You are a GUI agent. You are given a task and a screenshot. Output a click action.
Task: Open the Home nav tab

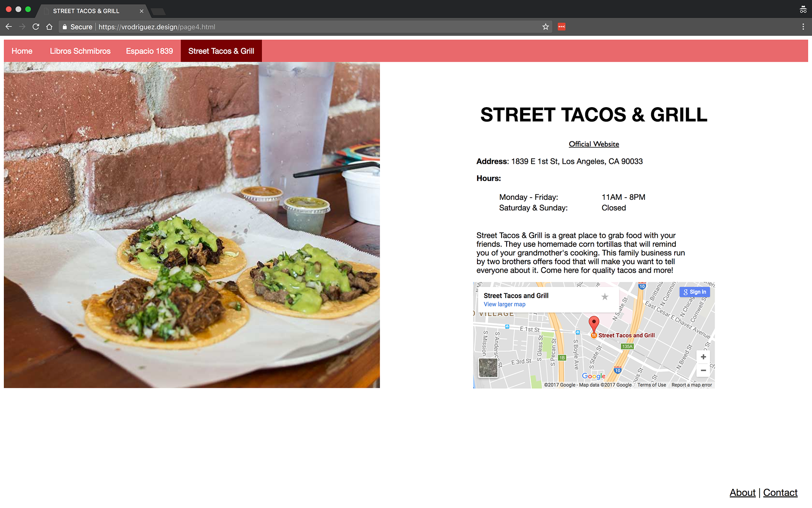22,51
